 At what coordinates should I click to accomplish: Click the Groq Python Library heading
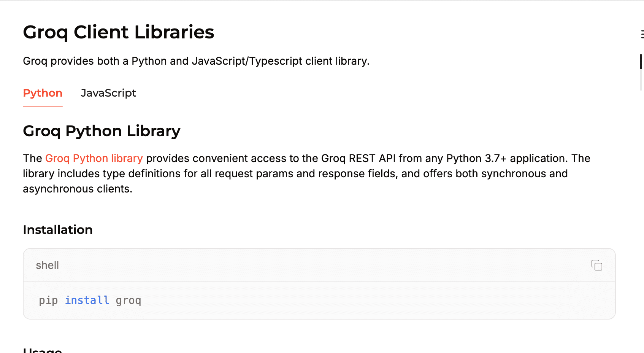click(x=102, y=131)
